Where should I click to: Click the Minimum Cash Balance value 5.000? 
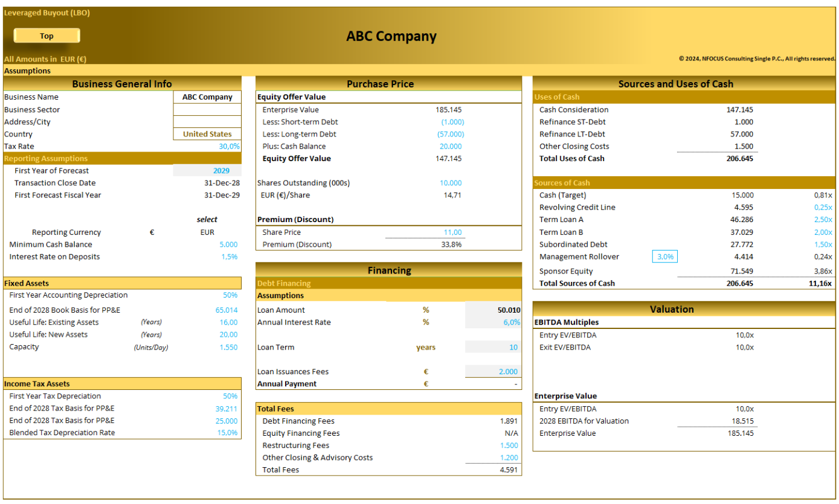[x=228, y=244]
